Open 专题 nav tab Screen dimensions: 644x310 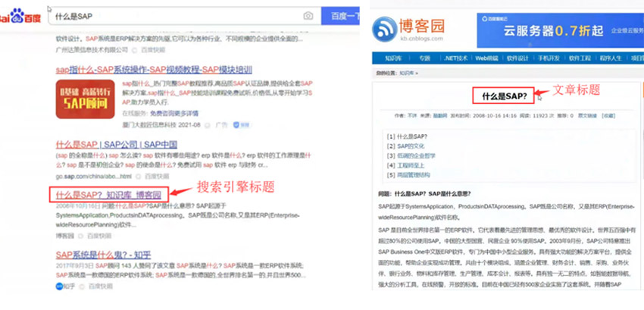pyautogui.click(x=425, y=58)
